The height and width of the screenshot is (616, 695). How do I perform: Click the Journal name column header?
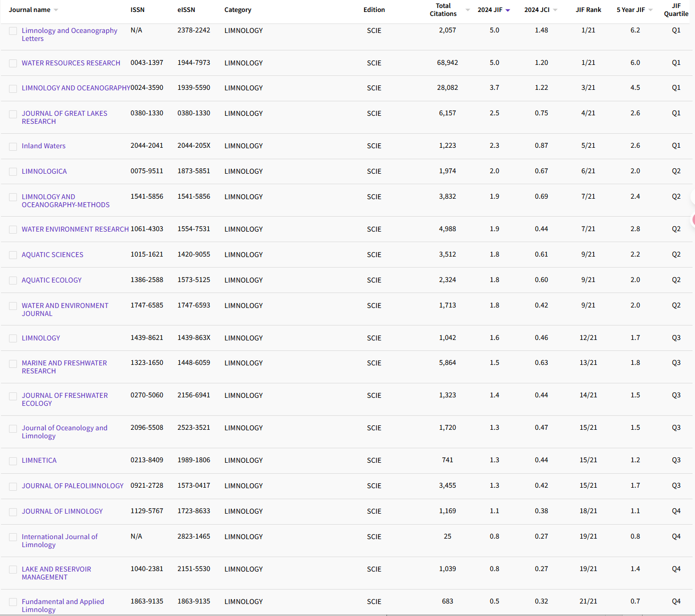click(x=29, y=10)
